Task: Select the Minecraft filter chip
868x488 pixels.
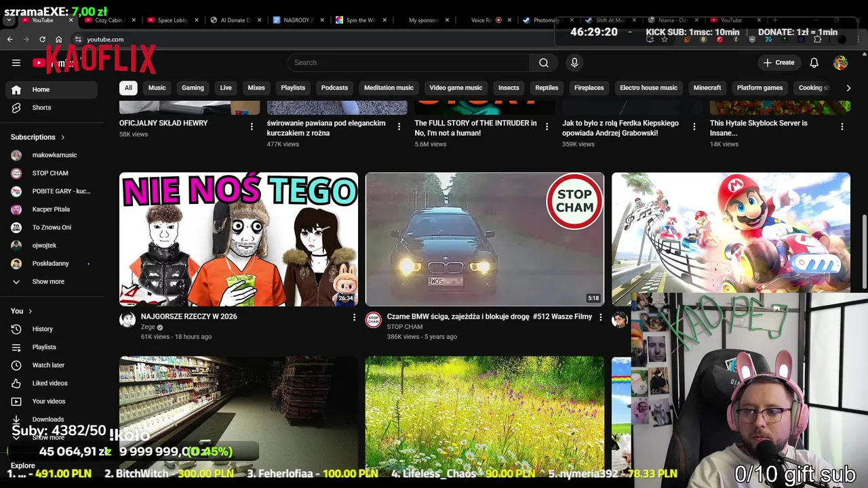Action: tap(707, 87)
